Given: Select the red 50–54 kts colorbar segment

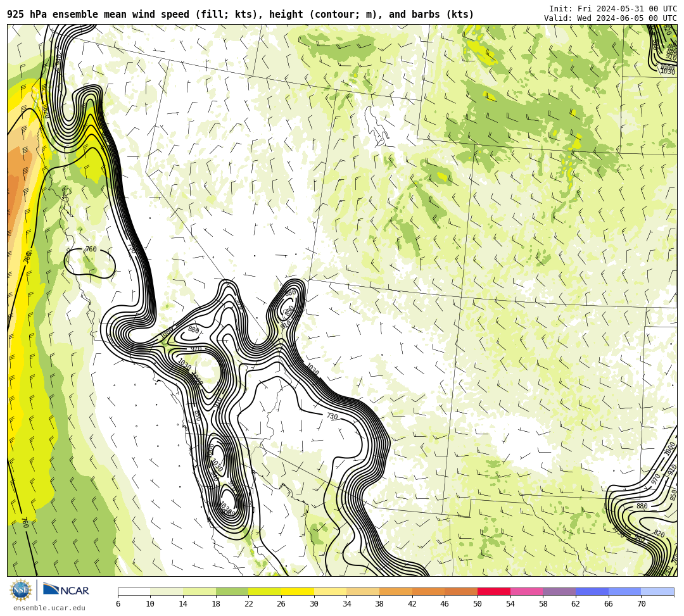Looking at the screenshot, I should [494, 591].
